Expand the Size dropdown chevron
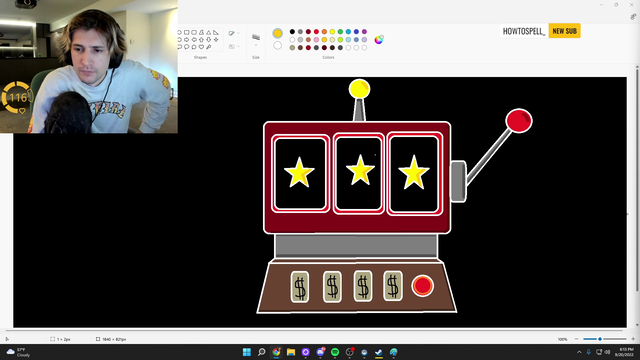The height and width of the screenshot is (360, 640). pyautogui.click(x=256, y=45)
